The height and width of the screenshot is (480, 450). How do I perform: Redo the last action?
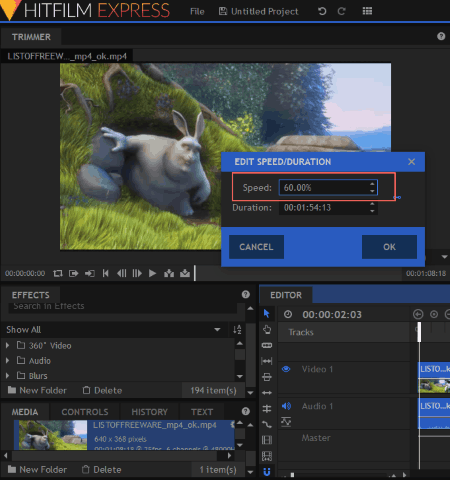click(x=341, y=11)
